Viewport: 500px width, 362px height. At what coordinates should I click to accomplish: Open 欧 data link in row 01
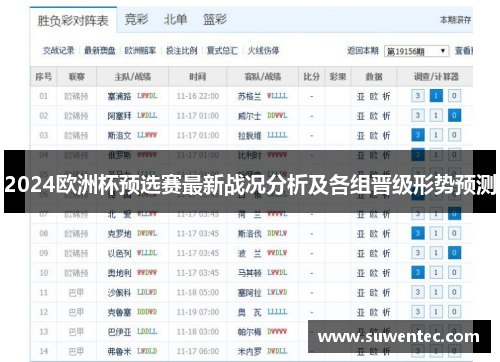[374, 97]
